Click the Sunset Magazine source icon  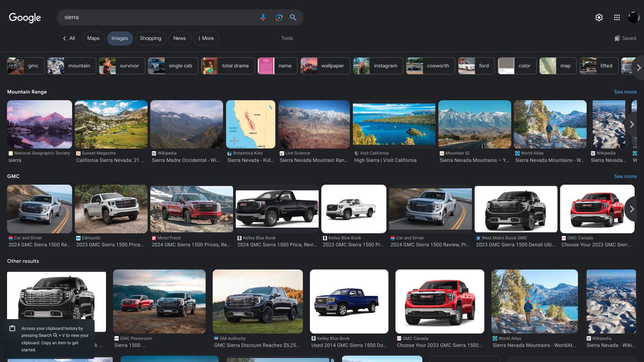(x=78, y=153)
